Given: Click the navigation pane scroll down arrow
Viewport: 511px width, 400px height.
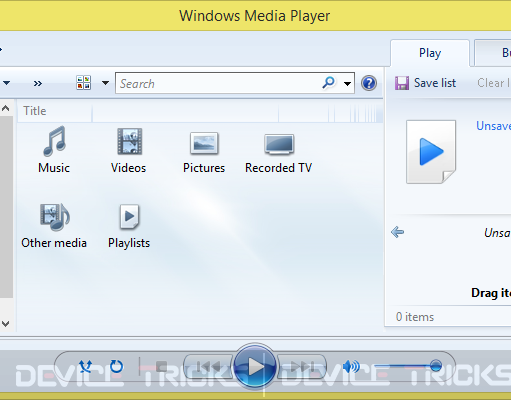Looking at the screenshot, I should click(x=6, y=323).
